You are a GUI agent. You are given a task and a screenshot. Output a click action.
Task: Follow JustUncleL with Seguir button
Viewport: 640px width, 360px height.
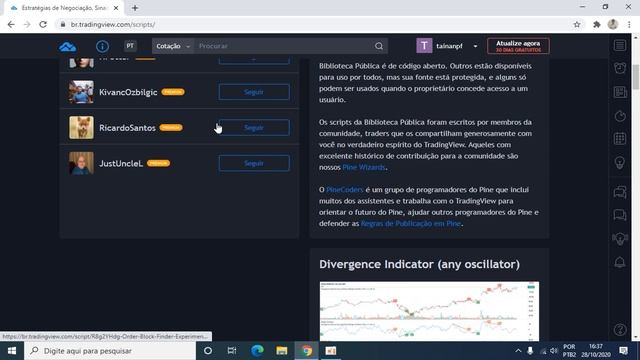pos(254,163)
